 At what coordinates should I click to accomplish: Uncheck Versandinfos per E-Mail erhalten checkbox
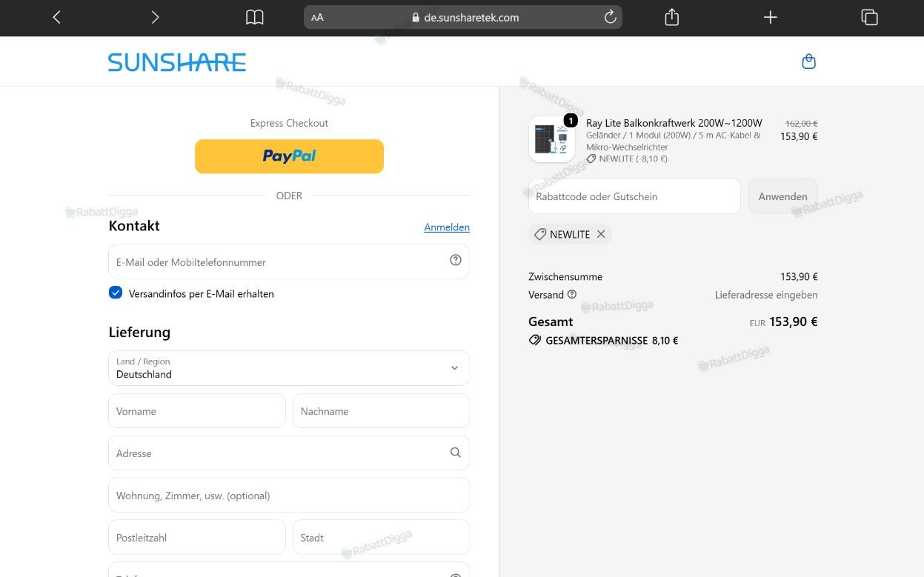[116, 293]
